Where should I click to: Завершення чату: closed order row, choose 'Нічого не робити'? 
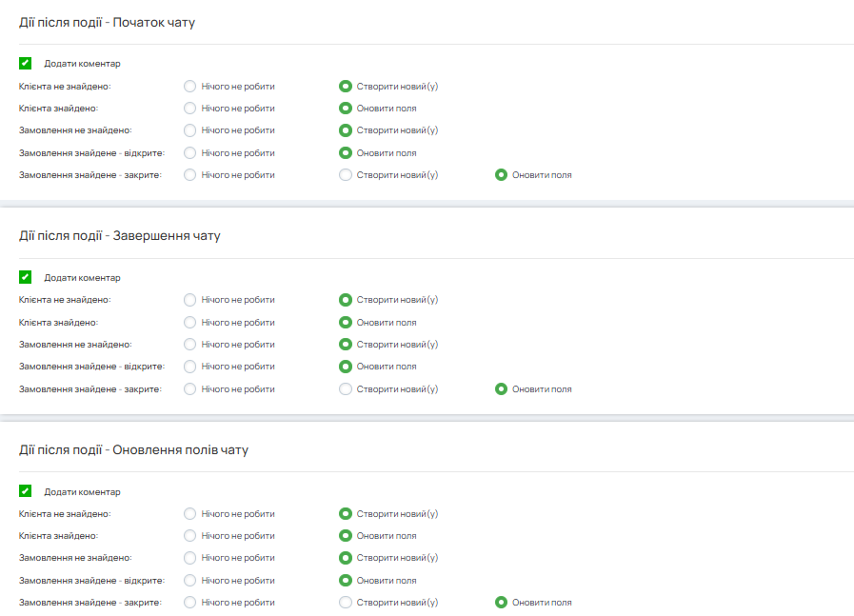[x=190, y=389]
